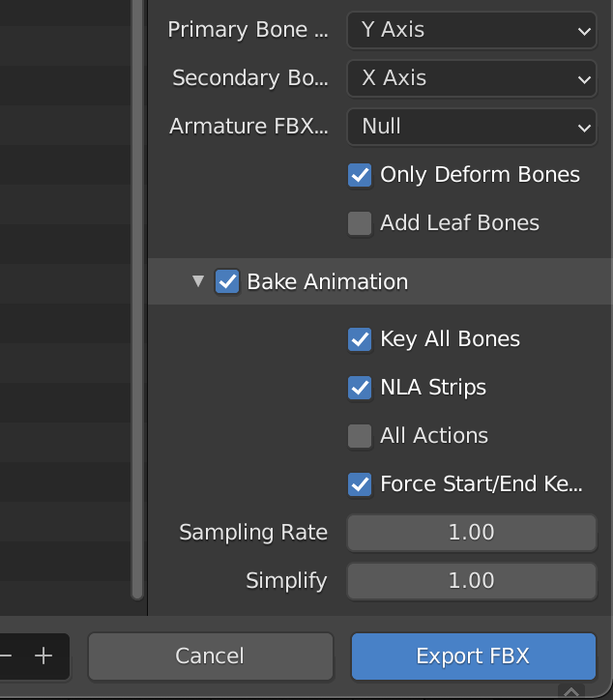Screen dimensions: 613x700
Task: Open Armature FBXNode Type dropdown showing Null
Action: 472,127
